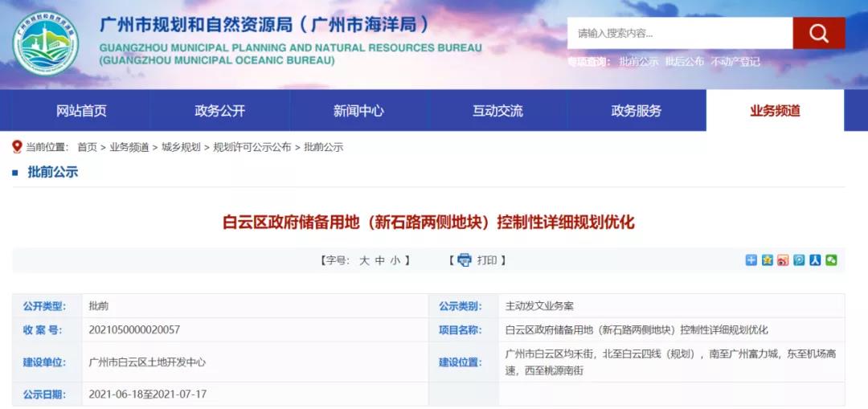Share to Sina Weibo icon
868x409 pixels.
783,260
